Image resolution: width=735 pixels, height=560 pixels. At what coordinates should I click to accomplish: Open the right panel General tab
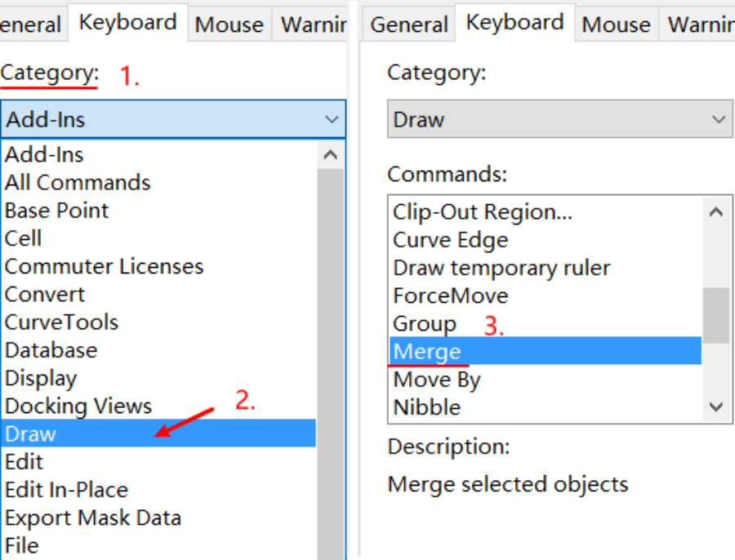[x=408, y=24]
